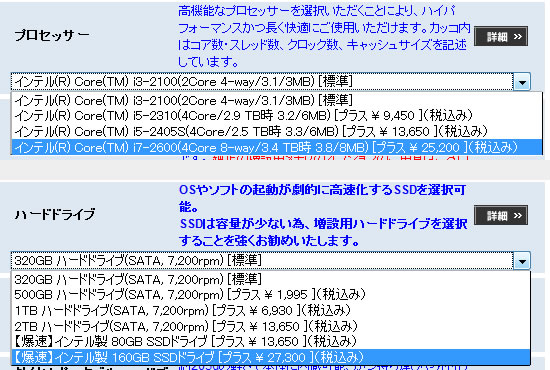This screenshot has height=370, width=550.
Task: Click the bold blue SSD description text
Action: tap(323, 215)
